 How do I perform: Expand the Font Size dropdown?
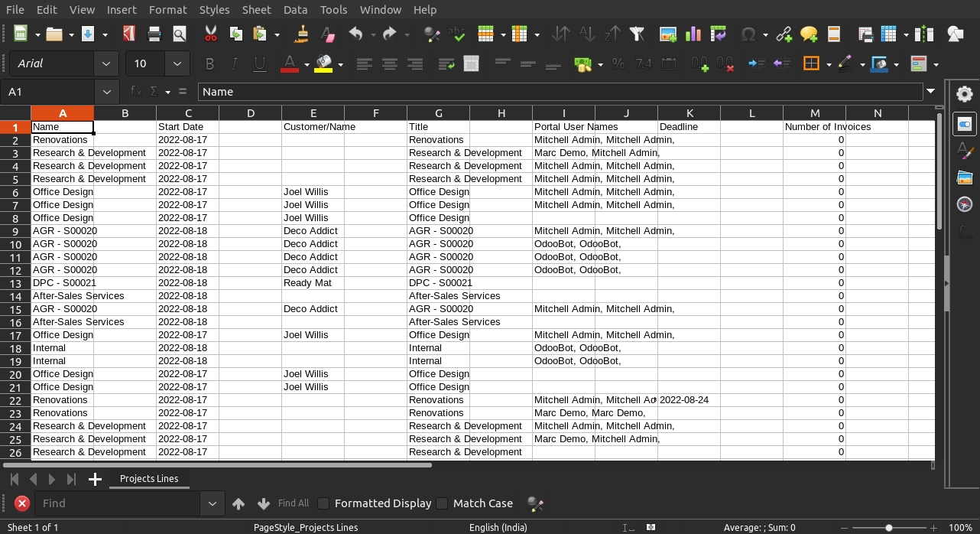point(177,64)
